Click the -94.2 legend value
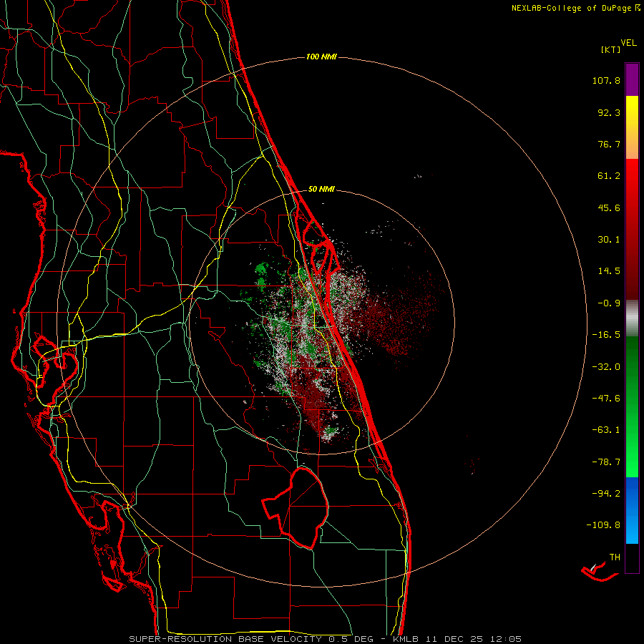644x644 pixels. pyautogui.click(x=606, y=493)
